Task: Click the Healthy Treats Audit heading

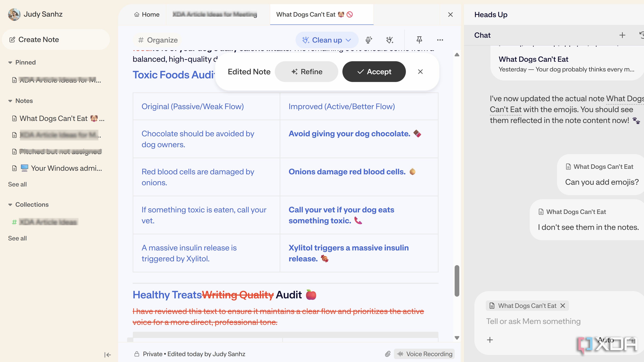Action: pos(224,295)
